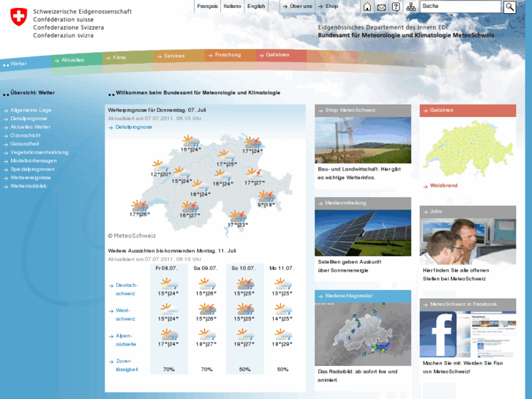Click the search magnifier button
Image resolution: width=532 pixels, height=399 pixels.
click(509, 7)
